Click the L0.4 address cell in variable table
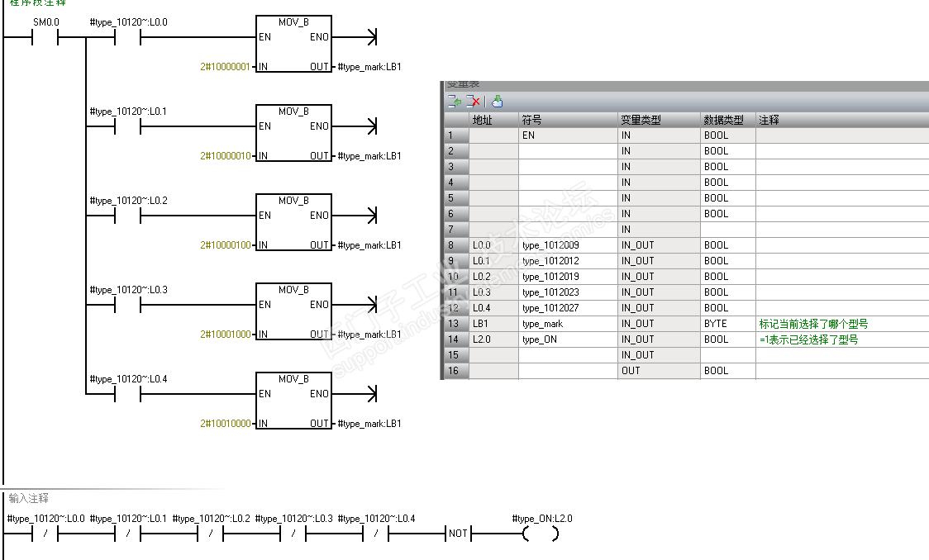 coord(493,308)
